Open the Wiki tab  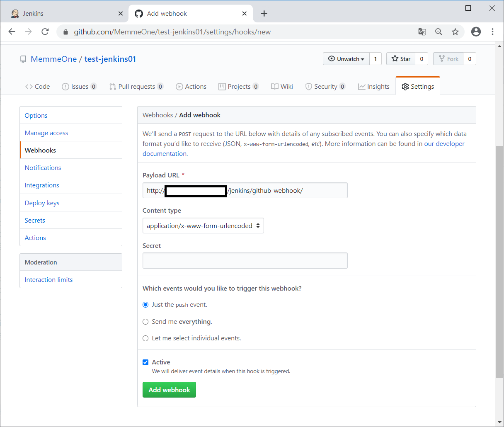(282, 87)
